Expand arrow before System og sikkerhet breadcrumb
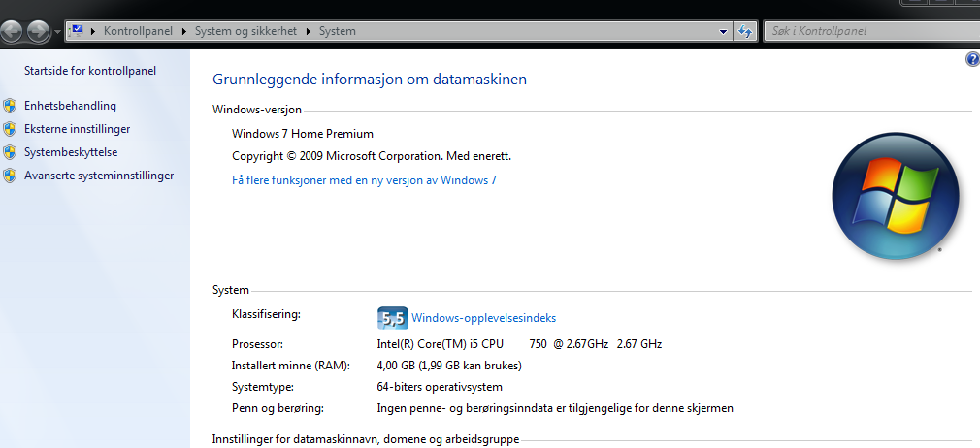The width and height of the screenshot is (980, 448). [184, 31]
